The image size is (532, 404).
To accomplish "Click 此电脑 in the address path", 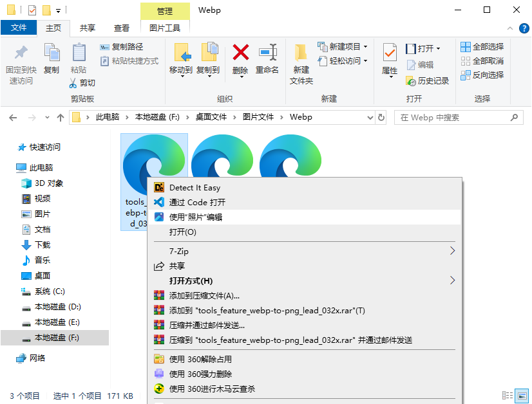I will pyautogui.click(x=108, y=117).
